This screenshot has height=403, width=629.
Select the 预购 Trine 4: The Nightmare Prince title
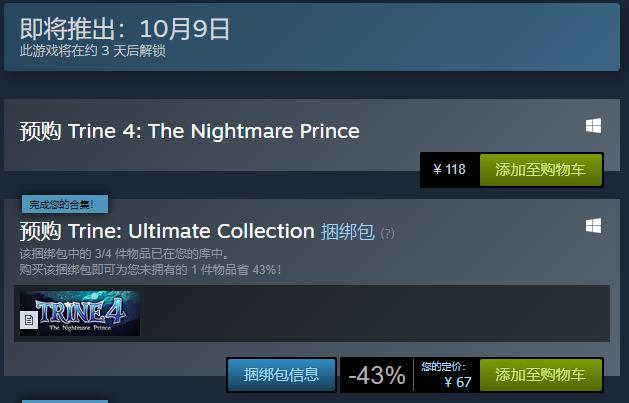click(189, 131)
